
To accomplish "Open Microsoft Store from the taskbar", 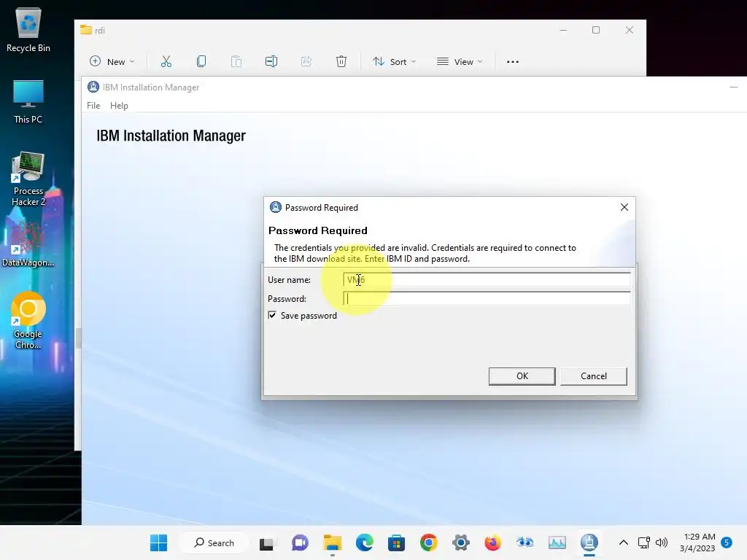I will pyautogui.click(x=396, y=542).
